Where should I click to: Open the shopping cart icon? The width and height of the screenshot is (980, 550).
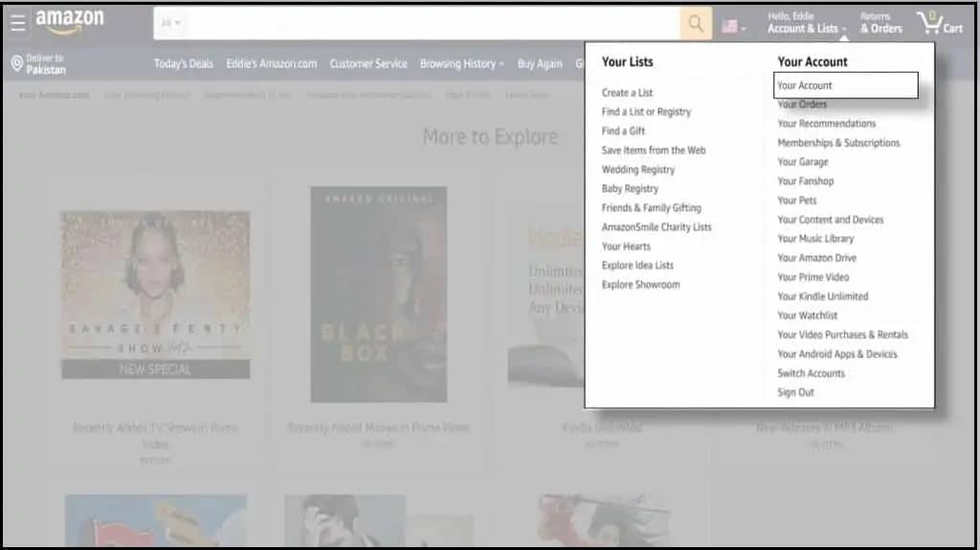pos(929,23)
